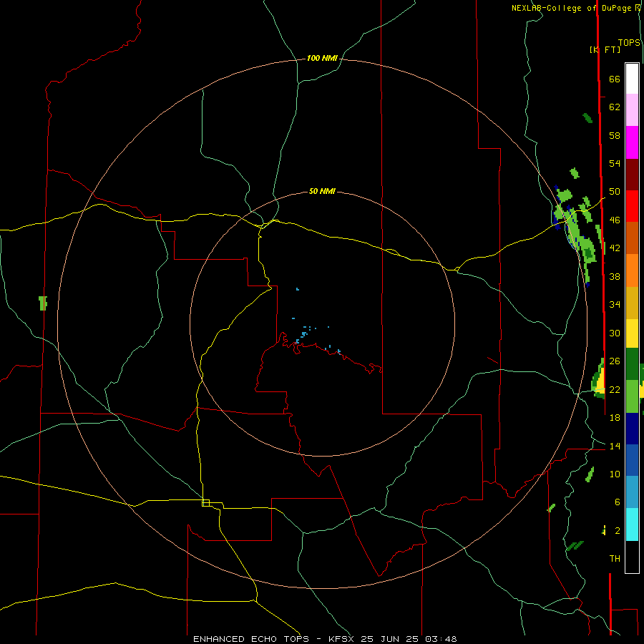This screenshot has height=644, width=644.
Task: Click the '25 JUN 25' date stamp
Action: (390, 639)
